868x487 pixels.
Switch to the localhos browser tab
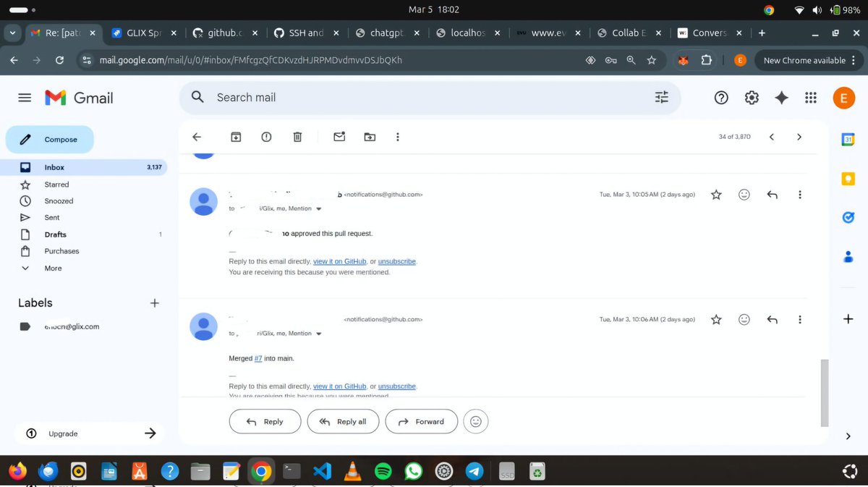468,33
